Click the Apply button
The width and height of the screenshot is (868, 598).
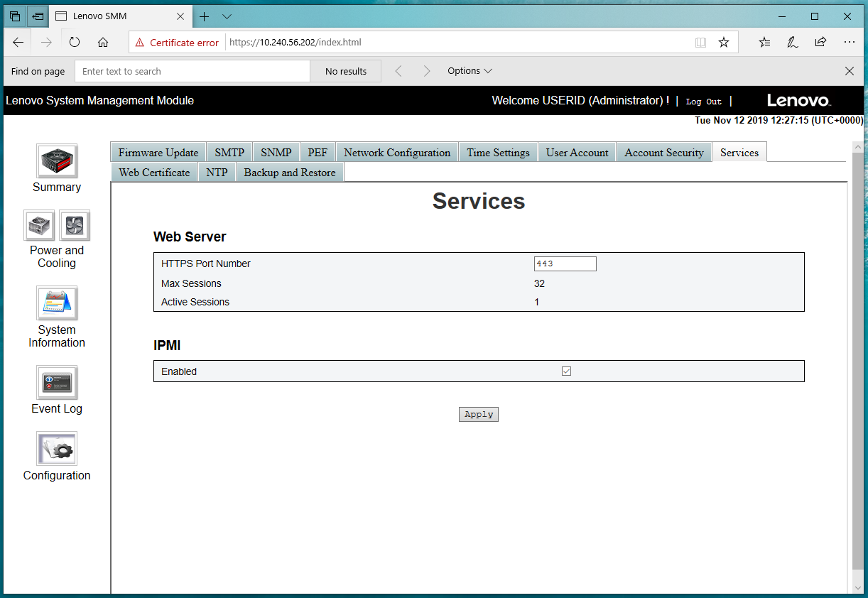click(479, 414)
